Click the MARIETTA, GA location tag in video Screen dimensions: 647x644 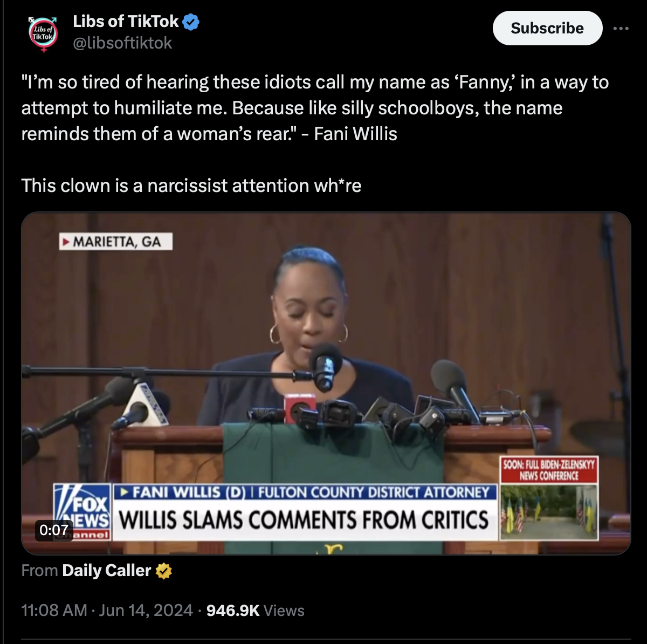(116, 242)
